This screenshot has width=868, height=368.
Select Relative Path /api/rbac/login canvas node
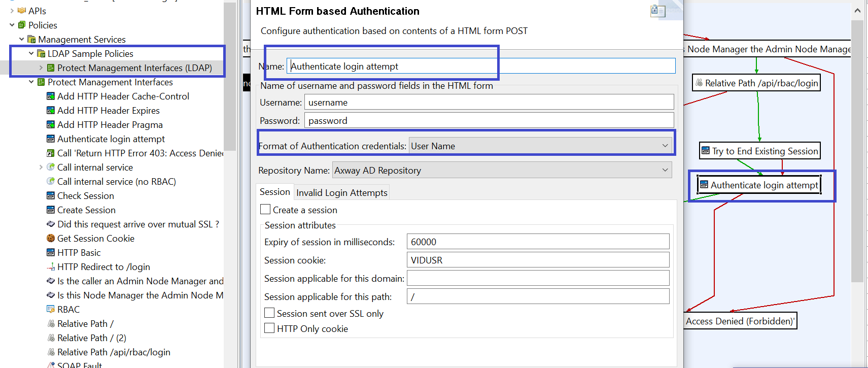click(756, 83)
